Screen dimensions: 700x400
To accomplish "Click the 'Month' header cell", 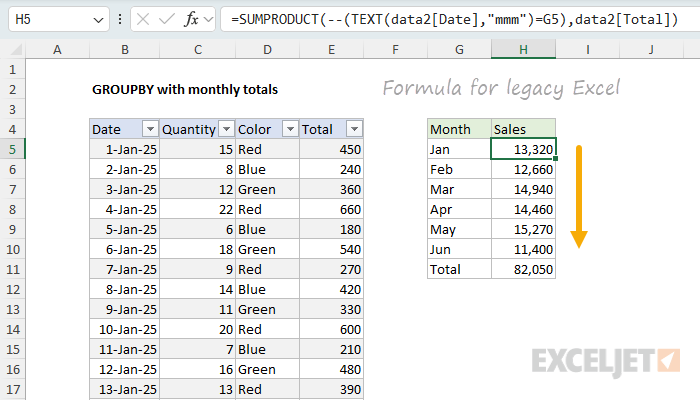I will (x=459, y=129).
